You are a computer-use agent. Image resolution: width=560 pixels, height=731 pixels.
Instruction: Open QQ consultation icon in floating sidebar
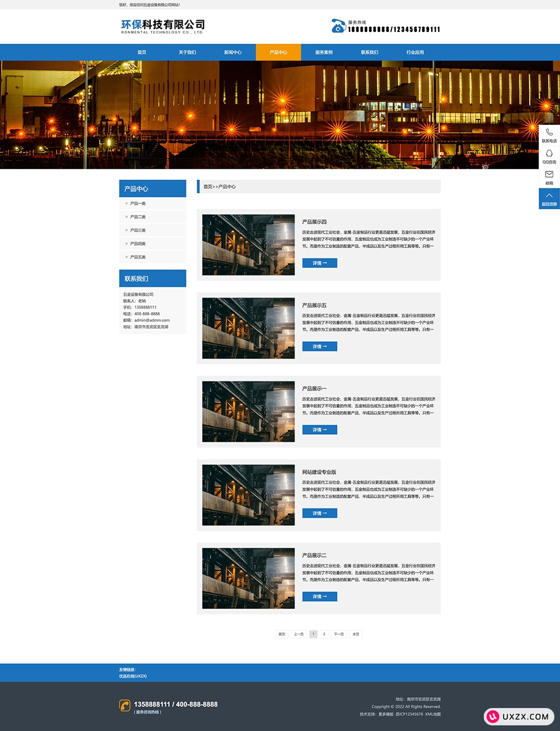[x=549, y=153]
